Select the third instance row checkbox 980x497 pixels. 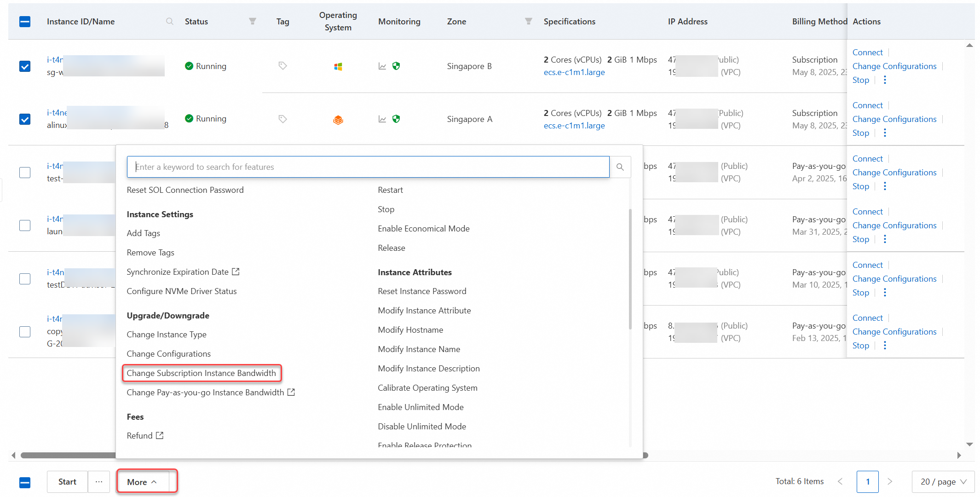pos(25,173)
